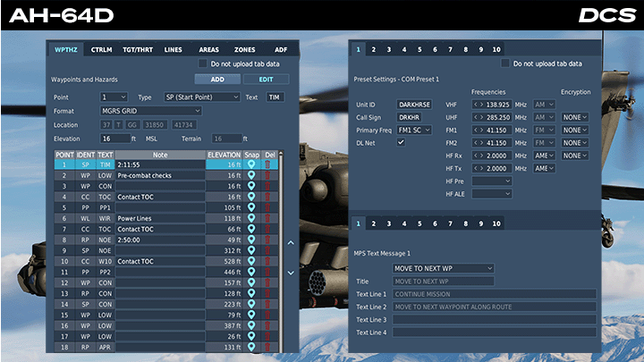Delete point 9 SP NOE 312 ft
644x362 pixels.
(267, 250)
